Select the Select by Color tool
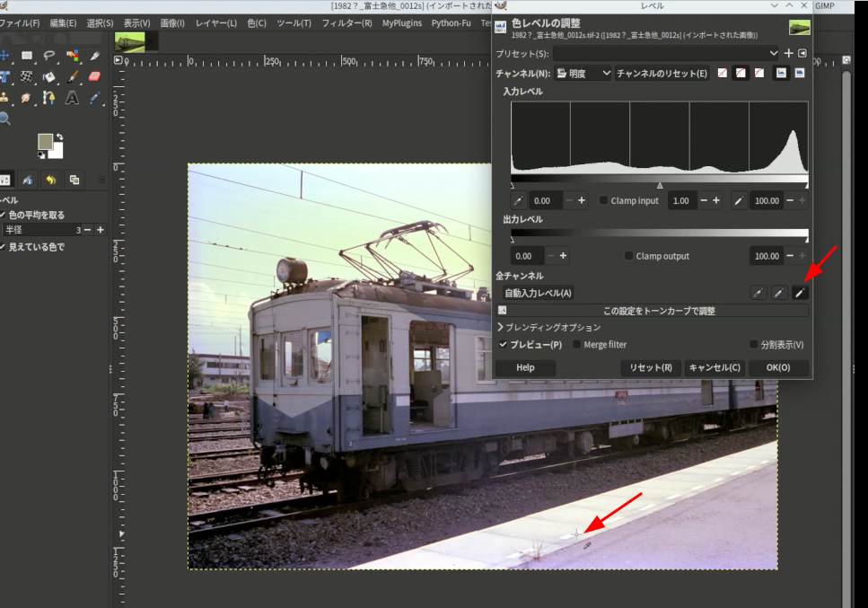 (x=72, y=56)
